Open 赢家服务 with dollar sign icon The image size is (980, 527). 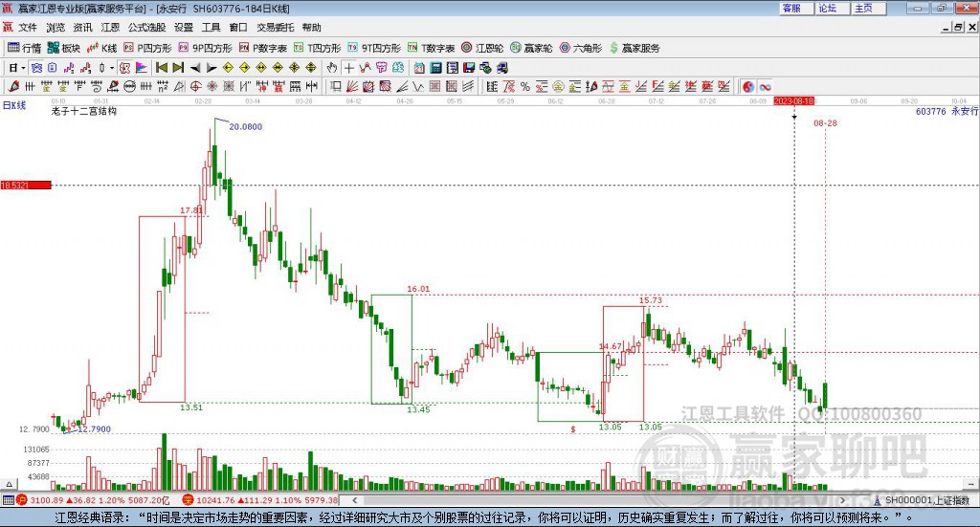click(635, 48)
